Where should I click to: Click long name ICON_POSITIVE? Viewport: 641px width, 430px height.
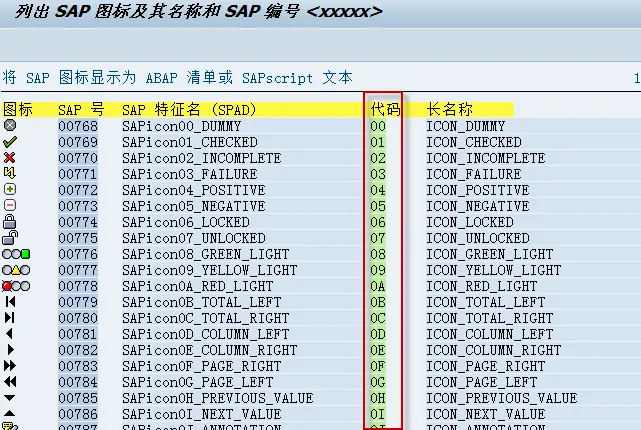[477, 190]
